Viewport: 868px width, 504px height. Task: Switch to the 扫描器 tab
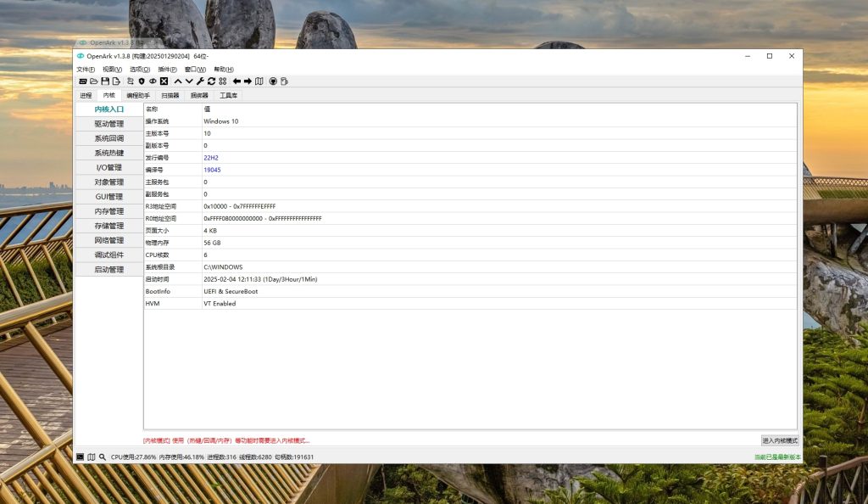point(170,95)
